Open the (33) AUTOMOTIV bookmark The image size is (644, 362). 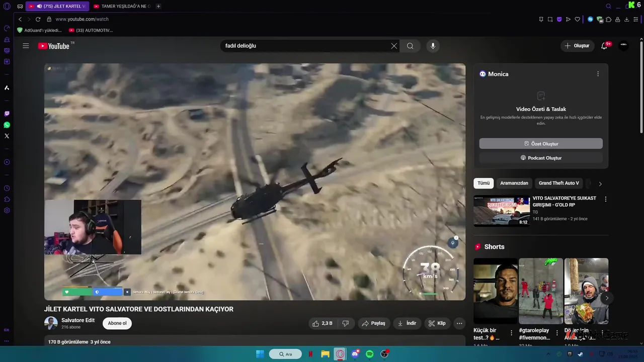point(91,30)
